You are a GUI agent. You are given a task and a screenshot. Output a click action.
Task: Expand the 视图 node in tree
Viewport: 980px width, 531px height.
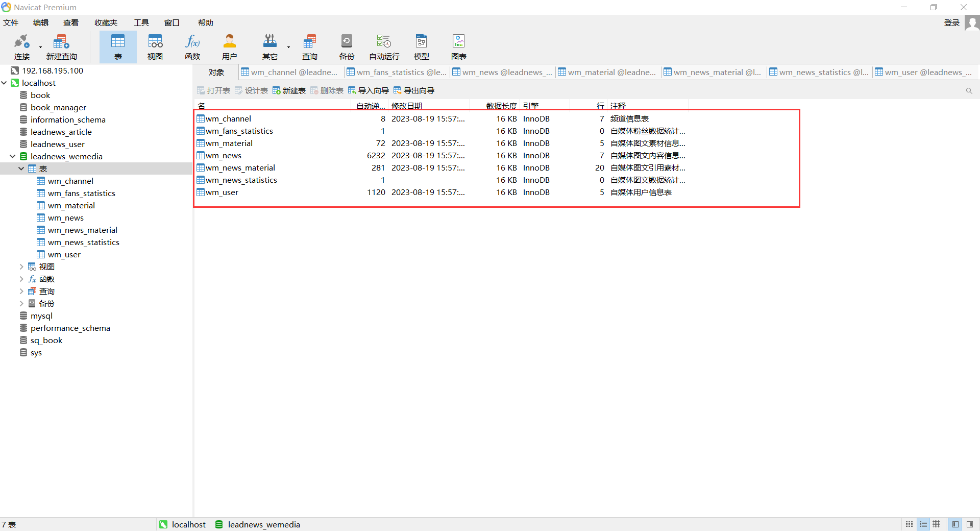point(21,267)
